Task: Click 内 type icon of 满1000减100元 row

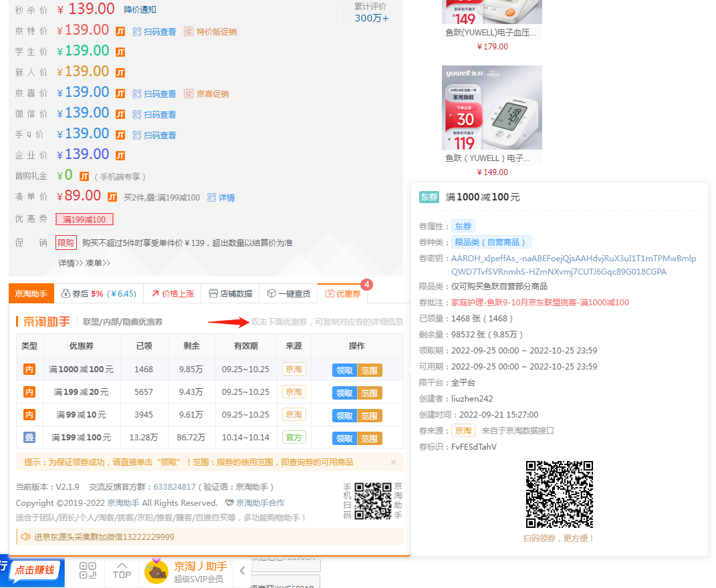Action: coord(29,370)
